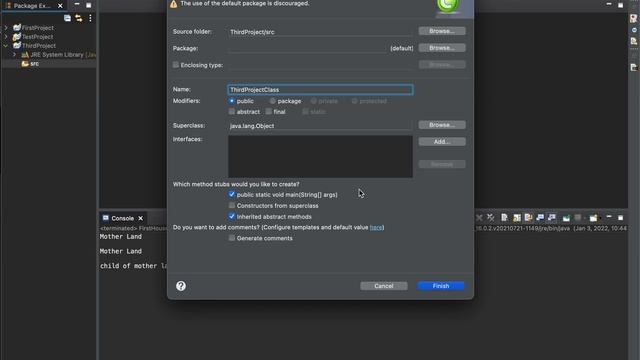Click TestProject project icon
Image resolution: width=640 pixels, height=360 pixels.
pos(17,37)
